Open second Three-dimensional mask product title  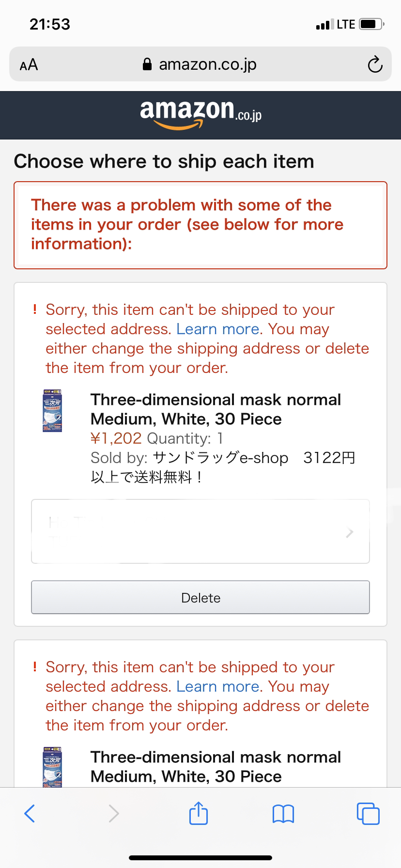point(216,767)
